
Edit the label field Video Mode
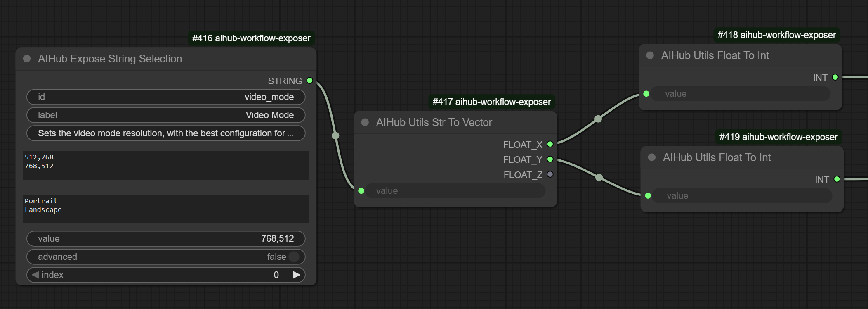(x=166, y=115)
